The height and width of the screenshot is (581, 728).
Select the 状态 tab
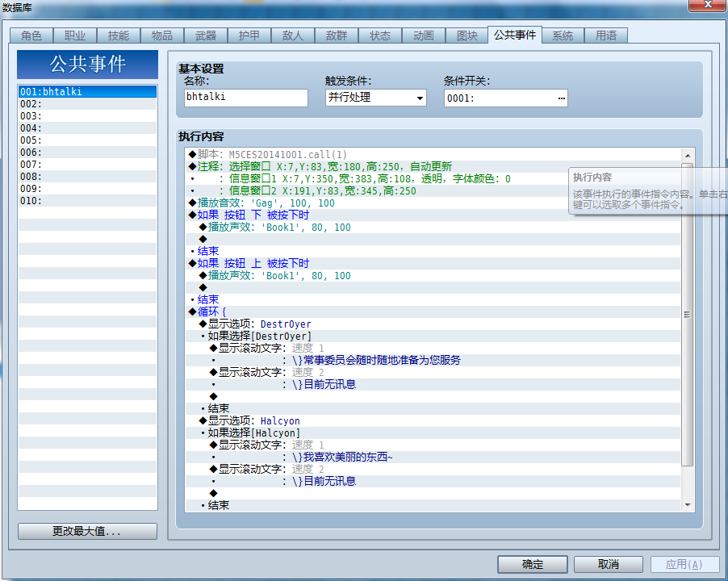coord(381,36)
